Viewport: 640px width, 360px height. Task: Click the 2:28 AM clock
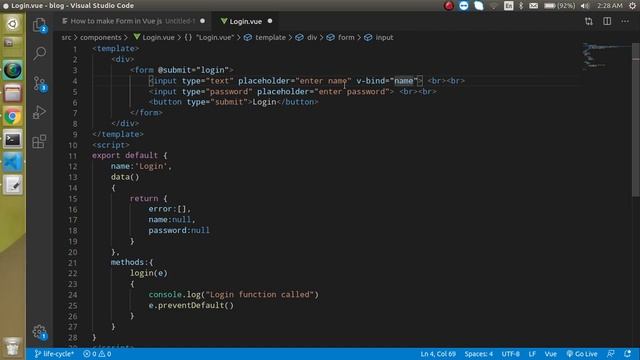pyautogui.click(x=609, y=6)
